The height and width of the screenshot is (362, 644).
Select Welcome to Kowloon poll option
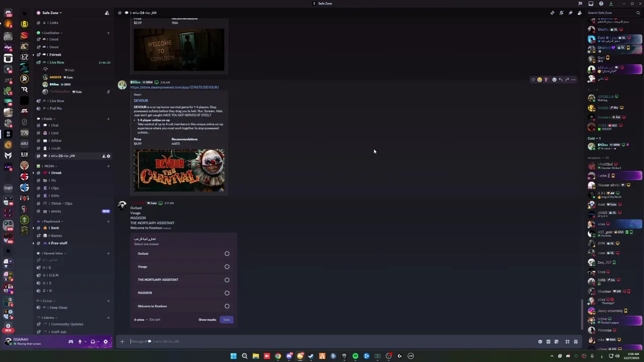(183, 306)
